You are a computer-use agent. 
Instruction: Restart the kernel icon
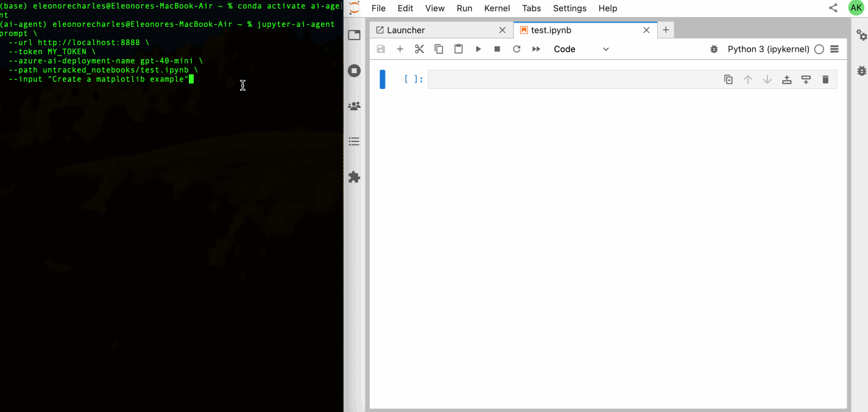517,49
